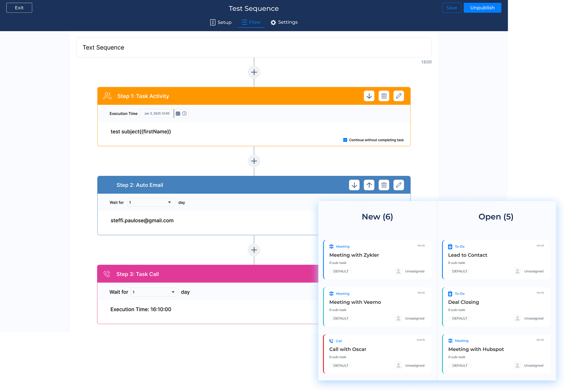Open the Settings tab
Image resolution: width=566 pixels, height=392 pixels.
[x=284, y=22]
